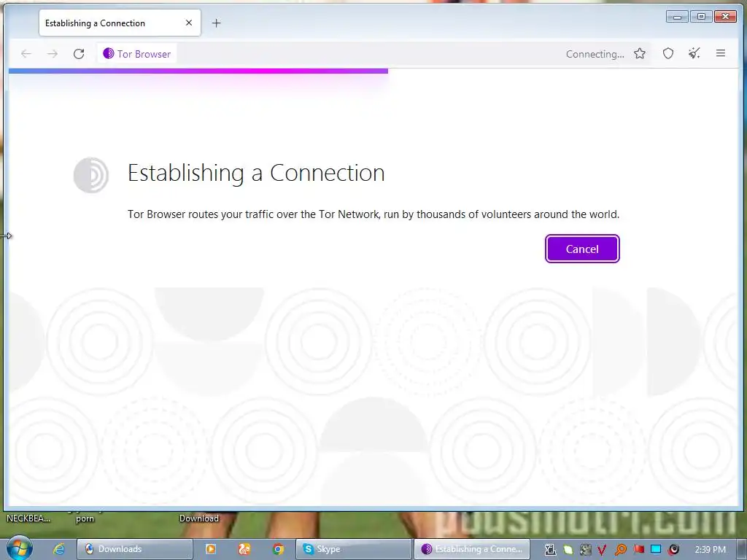This screenshot has width=747, height=560.
Task: Click the tray icon left of red V
Action: (585, 550)
